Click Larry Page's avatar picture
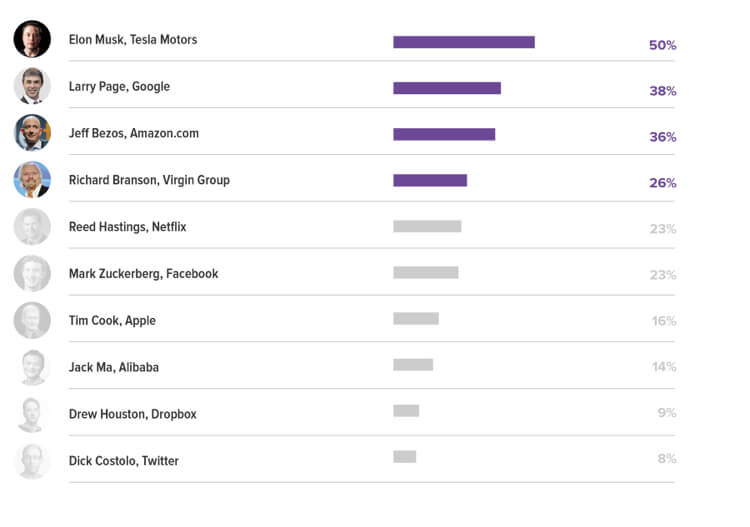750x527 pixels. [x=32, y=86]
